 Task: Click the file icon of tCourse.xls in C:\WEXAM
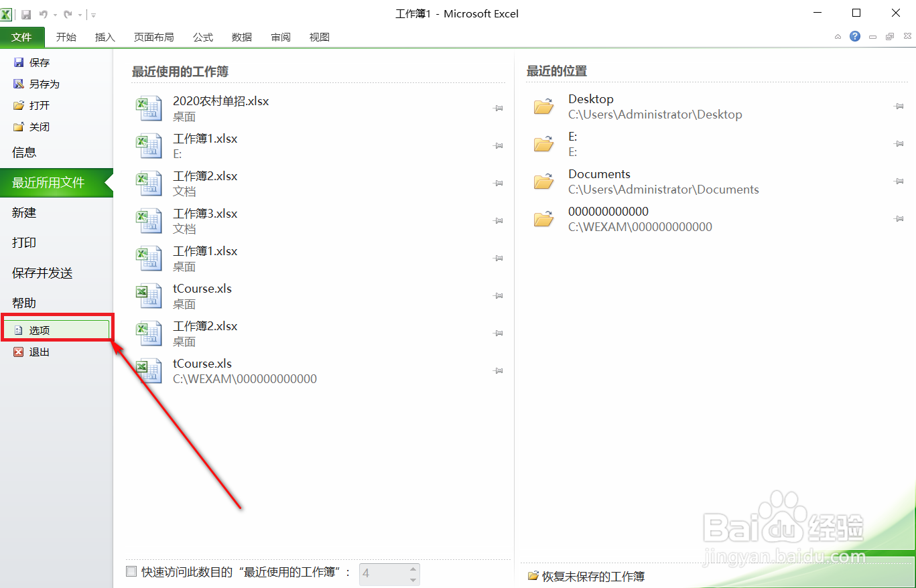[149, 371]
